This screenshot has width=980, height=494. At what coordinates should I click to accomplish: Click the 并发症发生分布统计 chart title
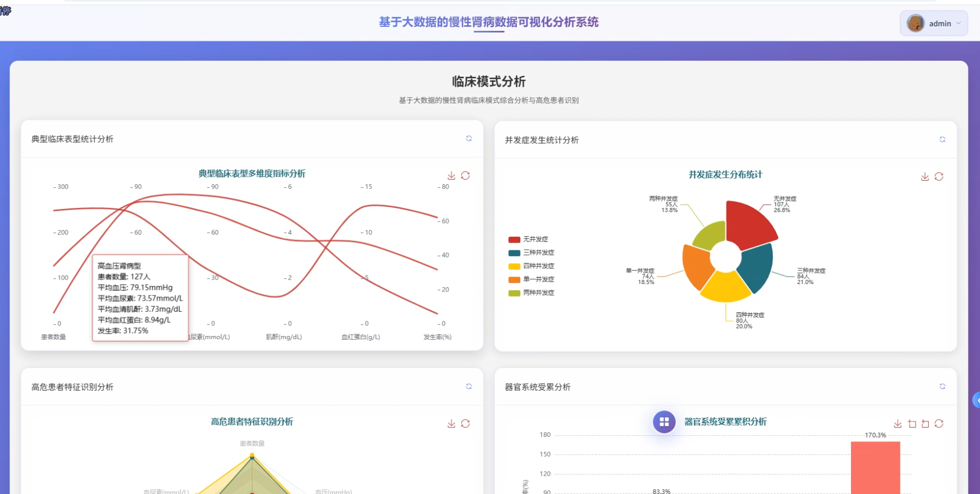point(726,175)
